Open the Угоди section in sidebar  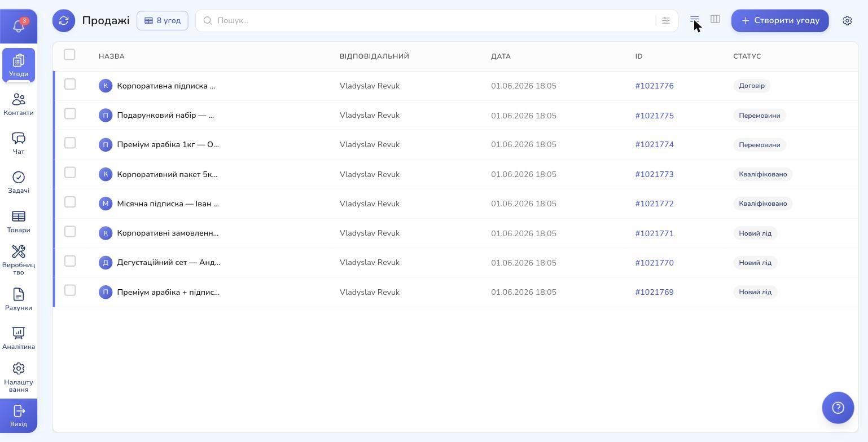click(19, 65)
